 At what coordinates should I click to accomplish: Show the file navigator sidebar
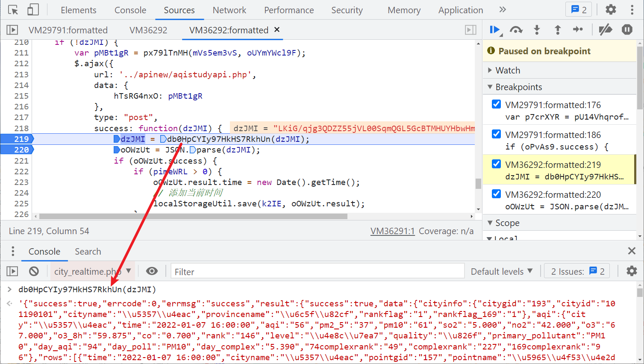click(x=12, y=30)
